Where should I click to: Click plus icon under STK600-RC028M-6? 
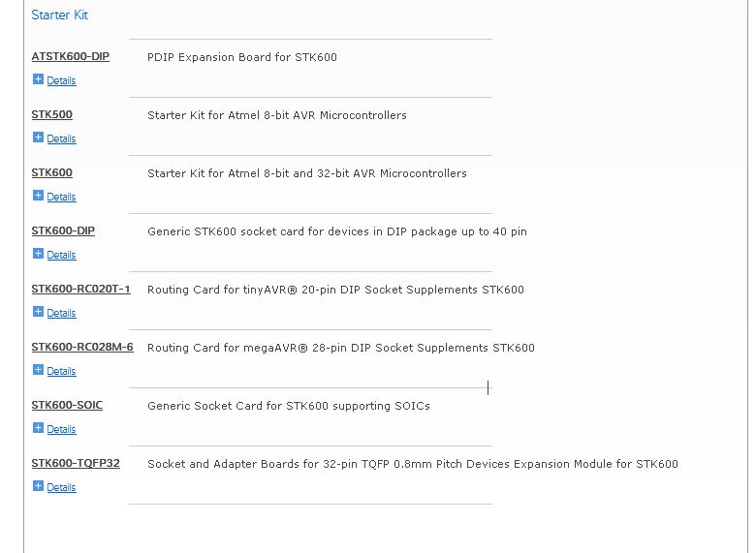tap(38, 370)
